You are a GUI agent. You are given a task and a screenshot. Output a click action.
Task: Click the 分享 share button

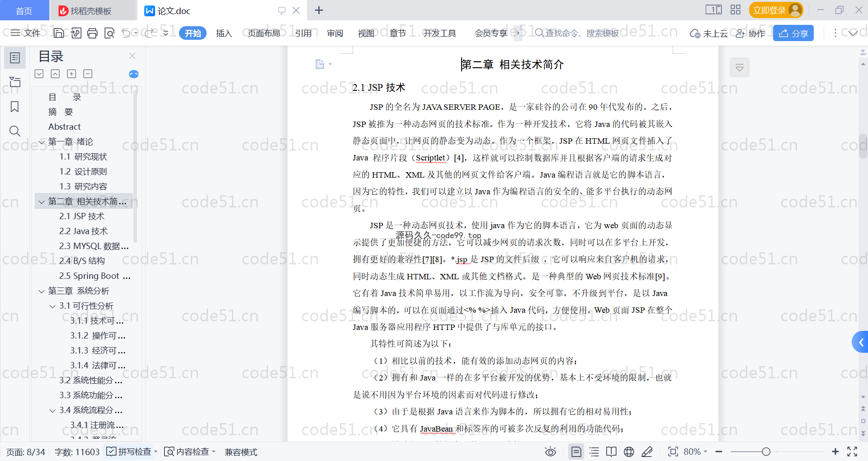click(793, 33)
